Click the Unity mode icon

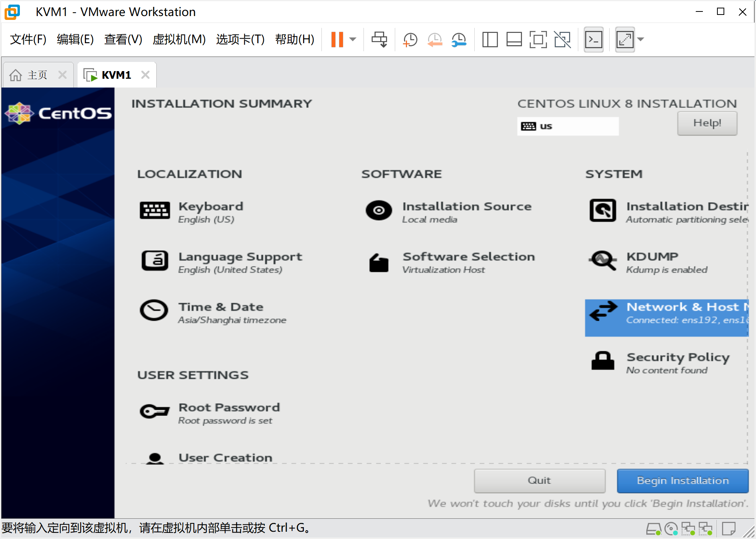(562, 39)
